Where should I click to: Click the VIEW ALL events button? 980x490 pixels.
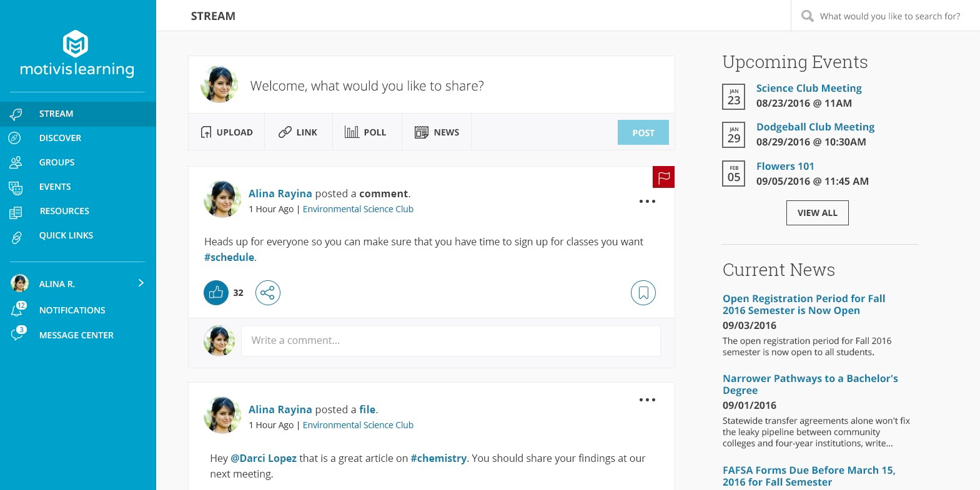(817, 213)
